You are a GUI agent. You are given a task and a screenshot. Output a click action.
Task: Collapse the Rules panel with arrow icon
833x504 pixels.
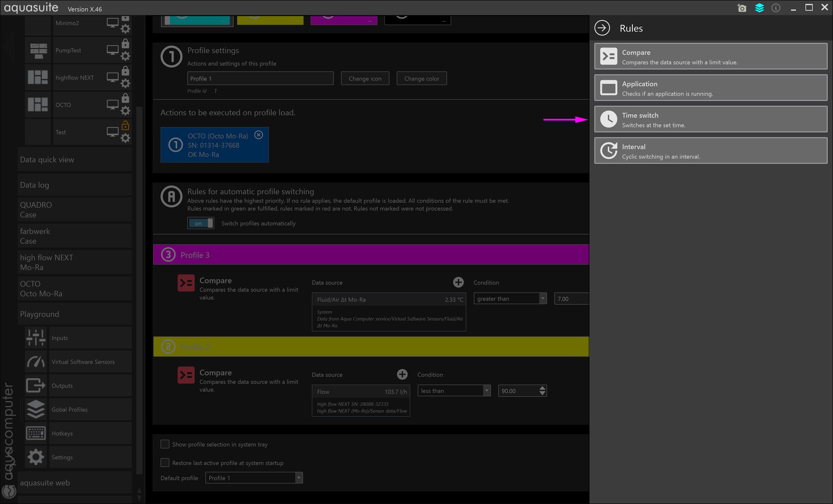point(602,28)
